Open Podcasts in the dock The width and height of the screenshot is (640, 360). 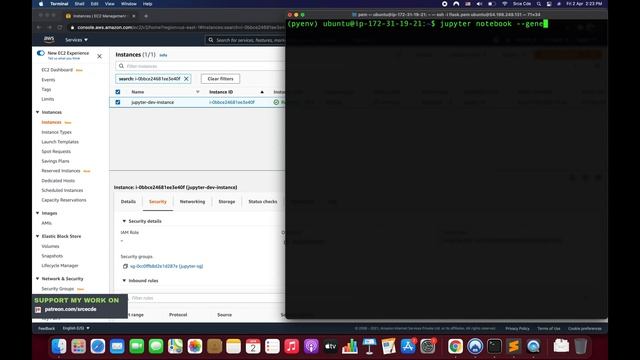tap(311, 347)
